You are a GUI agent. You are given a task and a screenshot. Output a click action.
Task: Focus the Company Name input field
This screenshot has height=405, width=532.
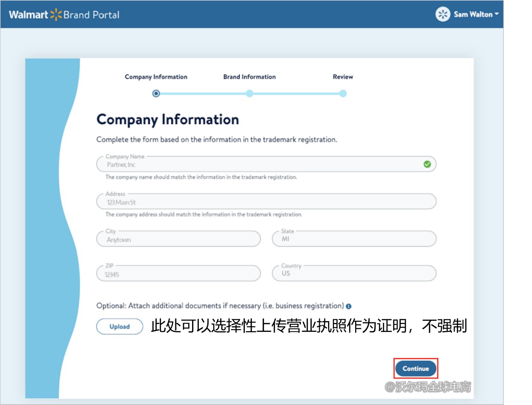[x=266, y=164]
